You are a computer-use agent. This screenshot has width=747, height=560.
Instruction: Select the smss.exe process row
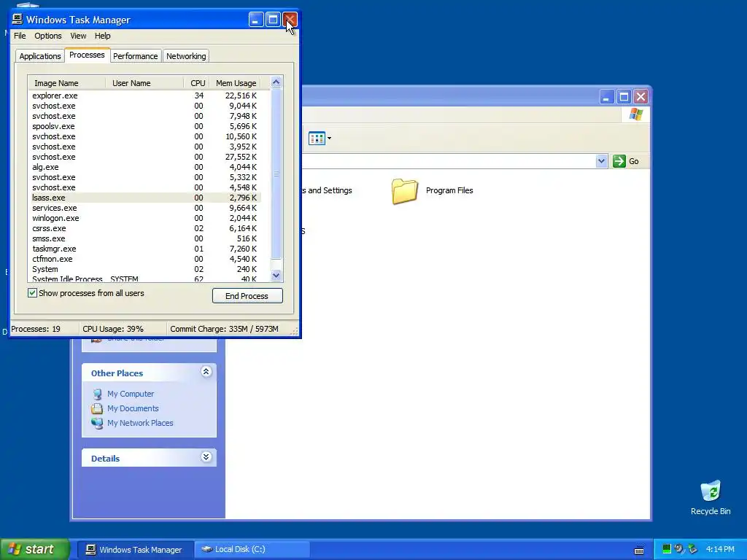tap(145, 238)
